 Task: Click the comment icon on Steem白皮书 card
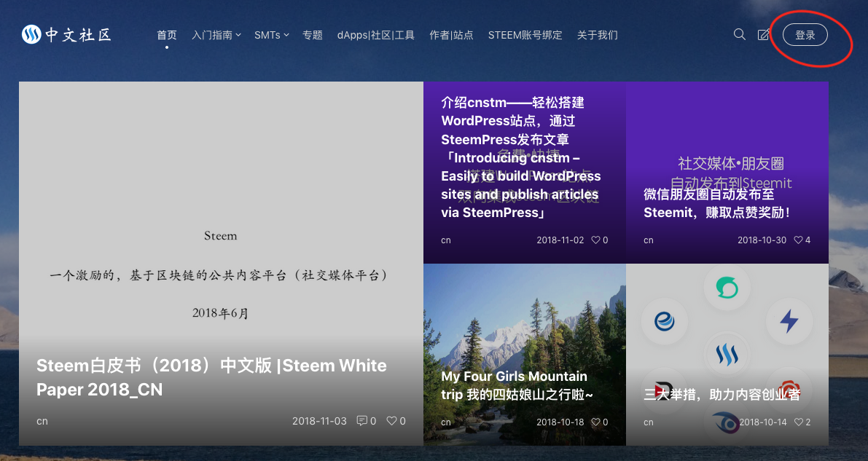tap(362, 421)
